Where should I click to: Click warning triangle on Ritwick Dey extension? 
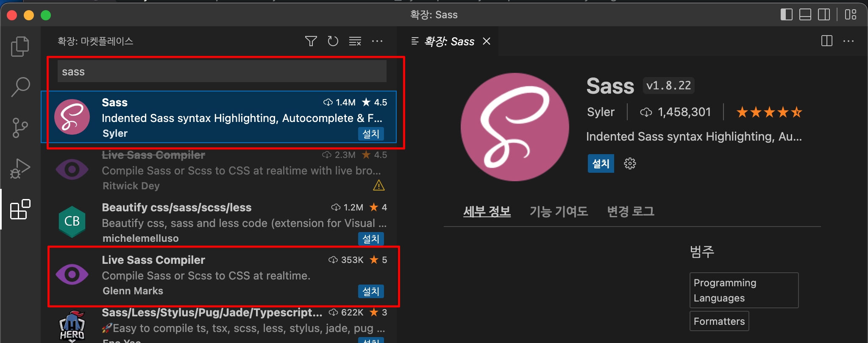click(x=378, y=185)
